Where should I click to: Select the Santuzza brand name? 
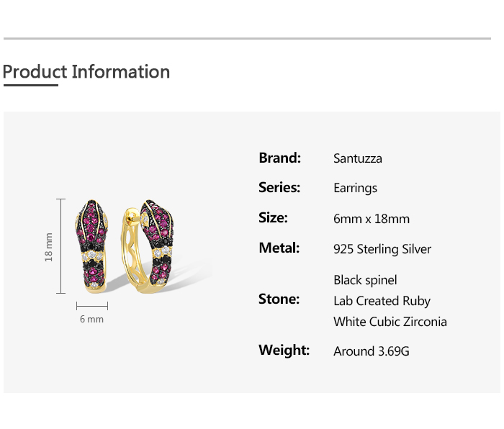(x=358, y=158)
